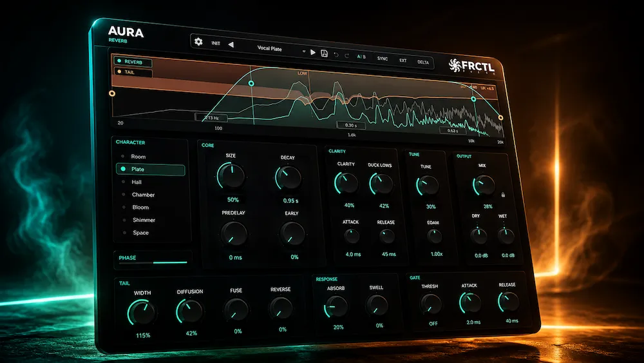Click the 0.63 s readout in graph
Viewport: 644px width, 363px height.
(x=453, y=130)
